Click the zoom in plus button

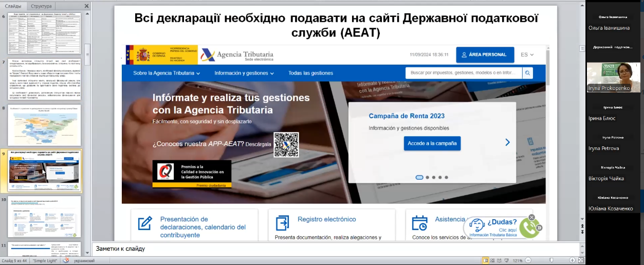pos(573,260)
